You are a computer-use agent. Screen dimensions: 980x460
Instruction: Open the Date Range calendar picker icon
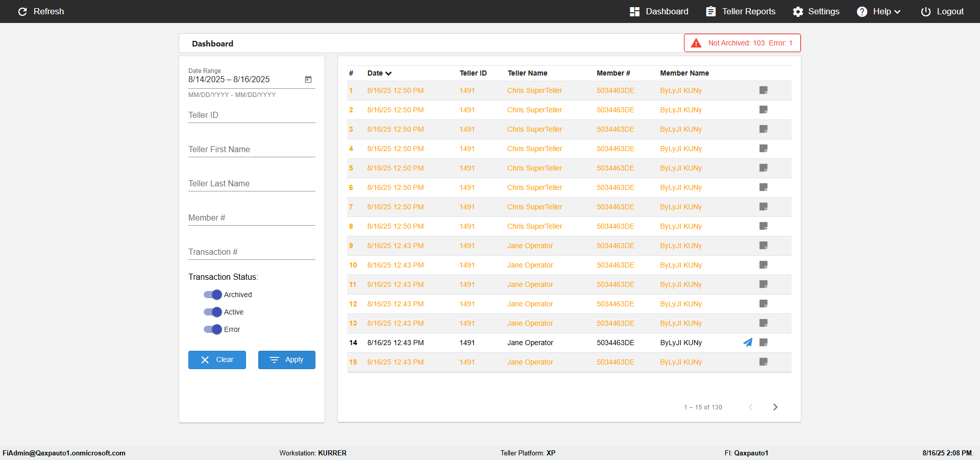point(308,80)
